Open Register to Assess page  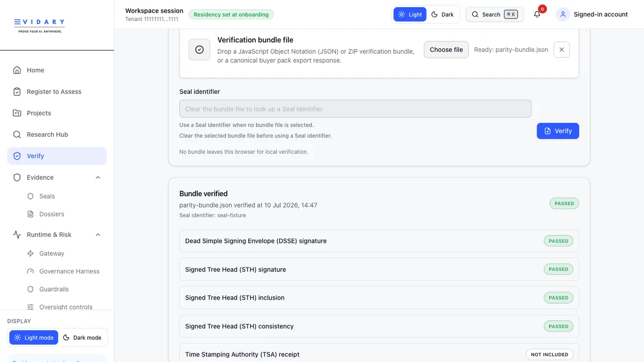tap(57, 92)
